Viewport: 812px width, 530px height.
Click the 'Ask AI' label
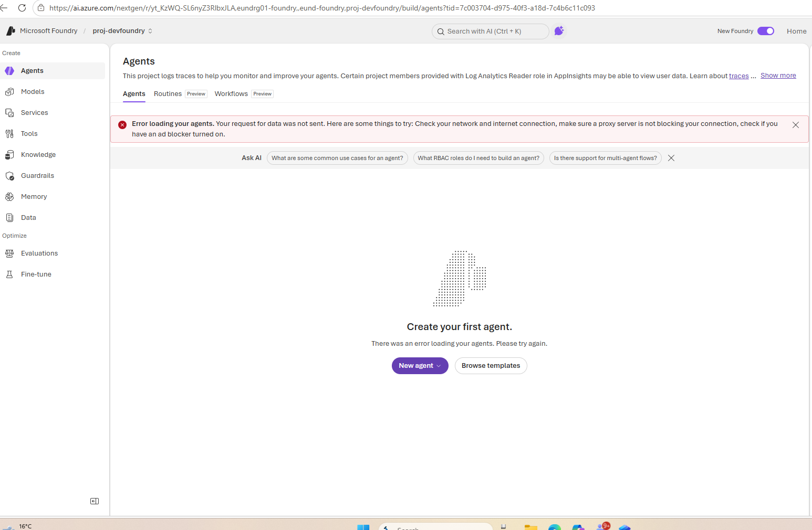(252, 158)
